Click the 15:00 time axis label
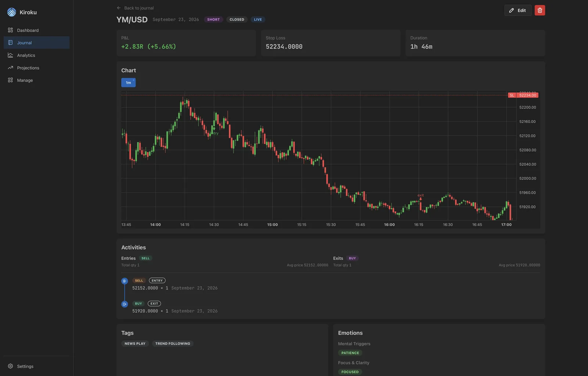 (x=272, y=225)
